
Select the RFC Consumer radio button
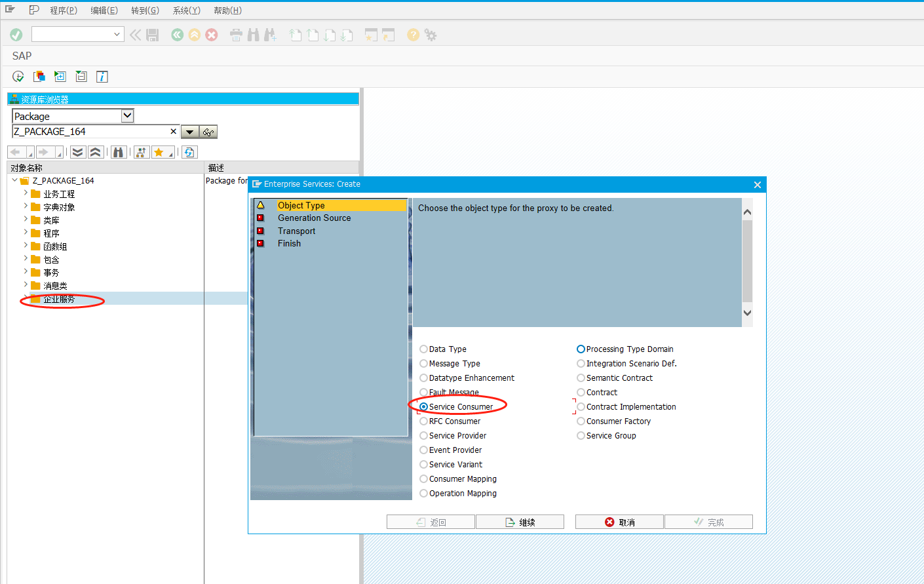[423, 421]
